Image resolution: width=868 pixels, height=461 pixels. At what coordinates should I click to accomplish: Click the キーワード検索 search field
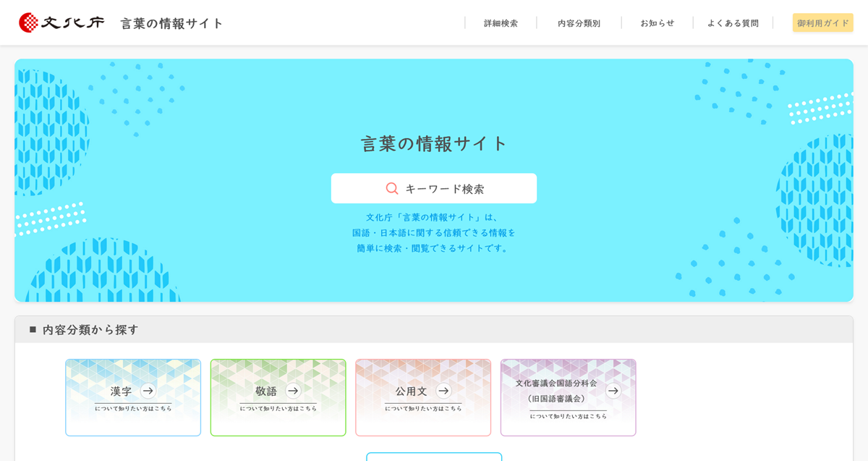434,188
